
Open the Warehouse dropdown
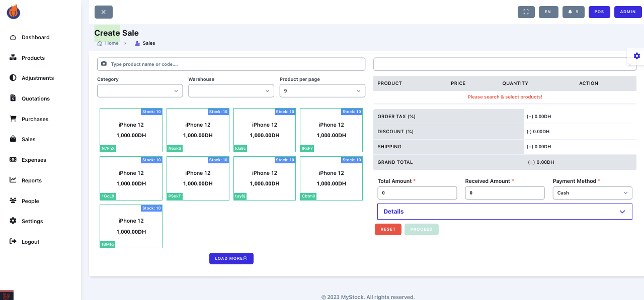tap(231, 91)
